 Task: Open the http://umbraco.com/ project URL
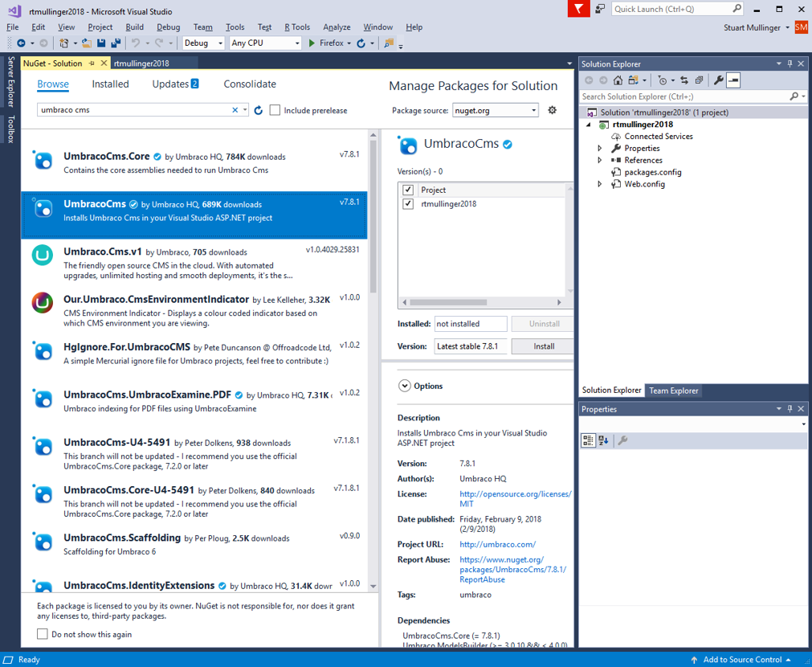point(498,544)
